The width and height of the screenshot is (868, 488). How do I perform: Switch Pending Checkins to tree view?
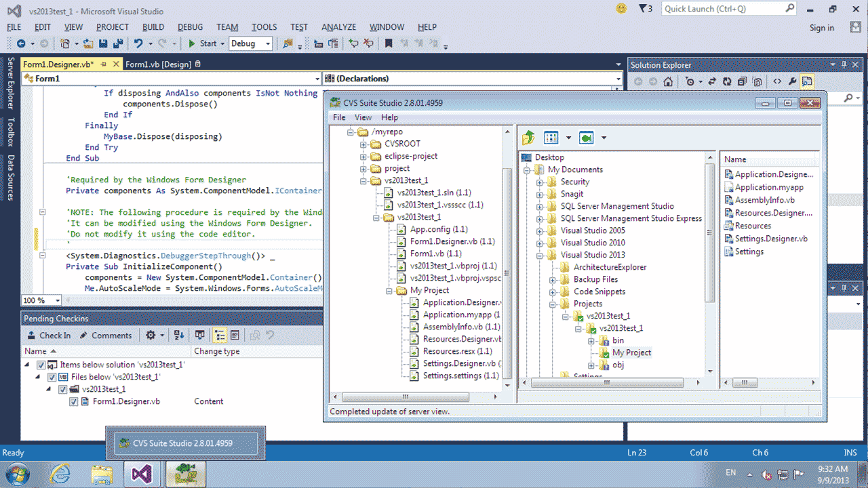[220, 335]
